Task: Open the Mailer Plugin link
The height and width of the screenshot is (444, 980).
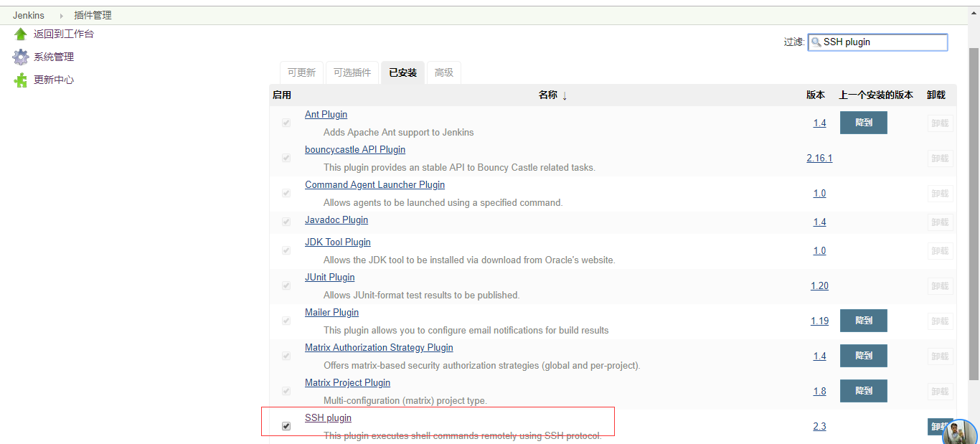Action: [x=331, y=313]
